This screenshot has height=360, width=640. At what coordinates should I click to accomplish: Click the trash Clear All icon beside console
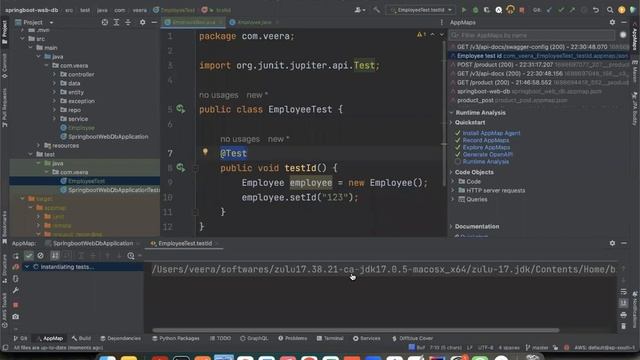tap(623, 326)
